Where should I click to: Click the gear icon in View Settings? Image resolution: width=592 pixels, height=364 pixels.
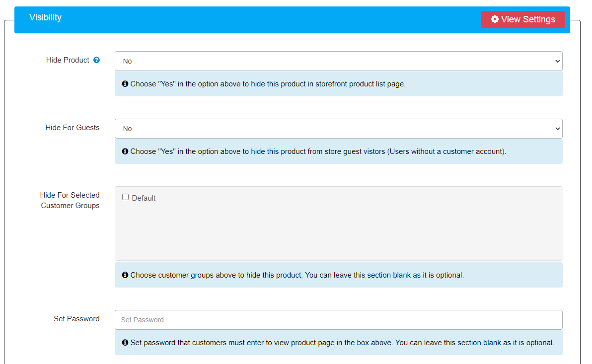[x=495, y=19]
